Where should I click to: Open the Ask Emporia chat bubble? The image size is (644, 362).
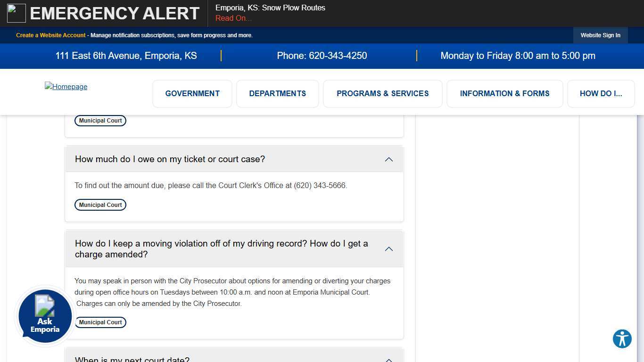(45, 316)
